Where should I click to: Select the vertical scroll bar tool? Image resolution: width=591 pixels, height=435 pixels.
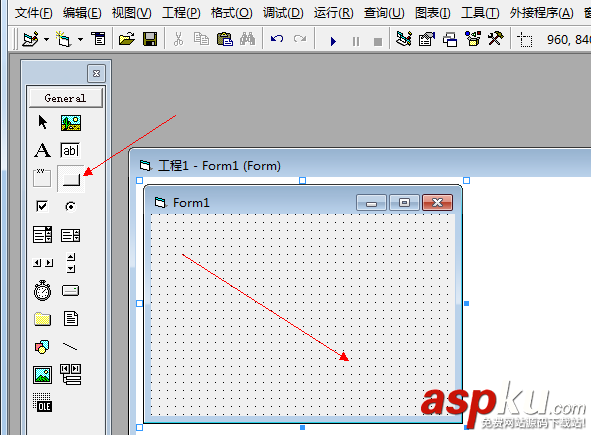[x=71, y=262]
